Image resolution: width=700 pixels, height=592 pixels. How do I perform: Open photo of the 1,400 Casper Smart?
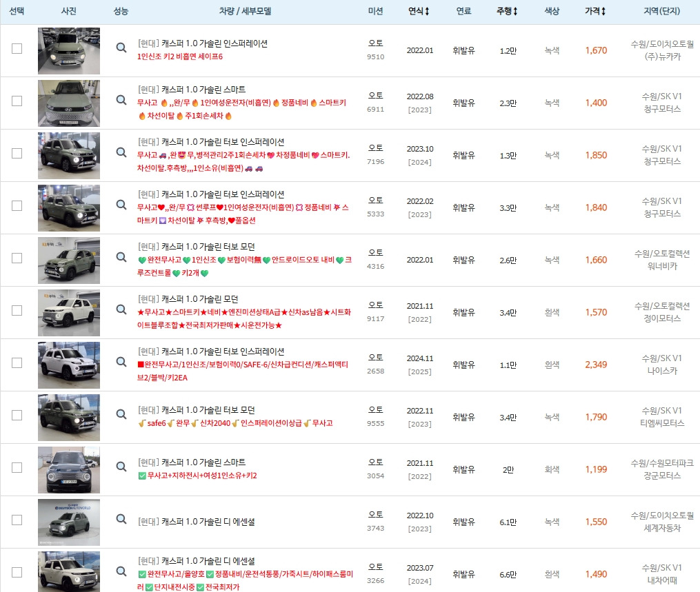tap(69, 103)
